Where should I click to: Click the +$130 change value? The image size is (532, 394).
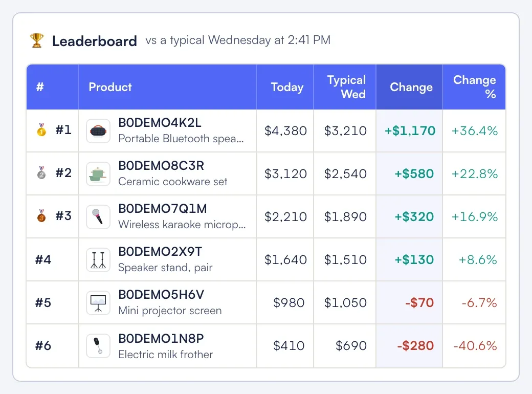pos(414,260)
